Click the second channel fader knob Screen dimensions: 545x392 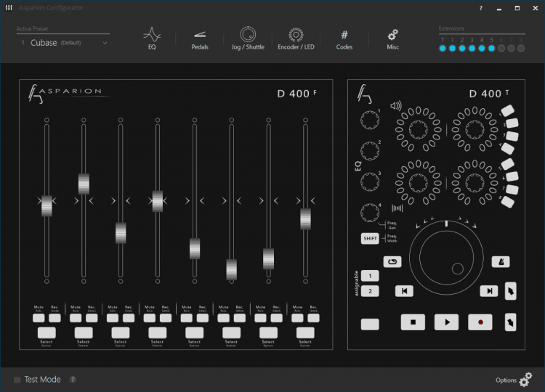[84, 184]
